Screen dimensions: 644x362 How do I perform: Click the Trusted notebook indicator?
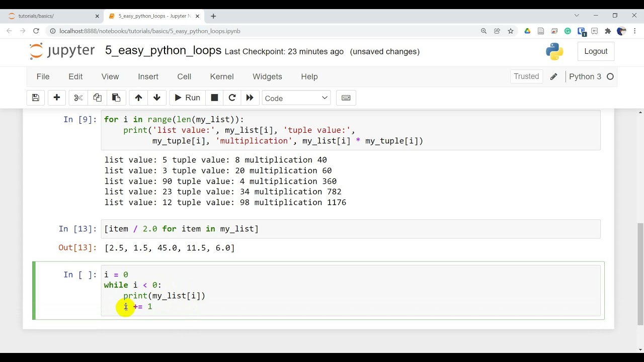526,76
